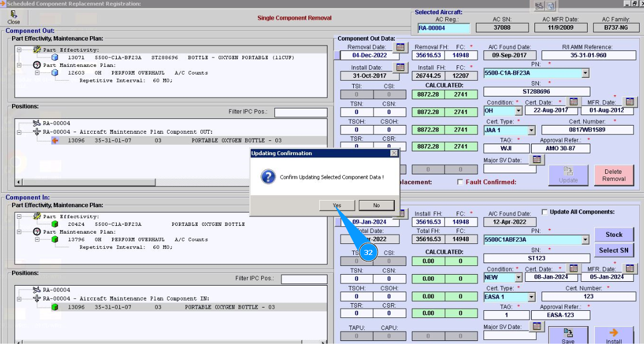Open calendar for Component Out Major SV Date
The image size is (644, 347).
point(537,160)
